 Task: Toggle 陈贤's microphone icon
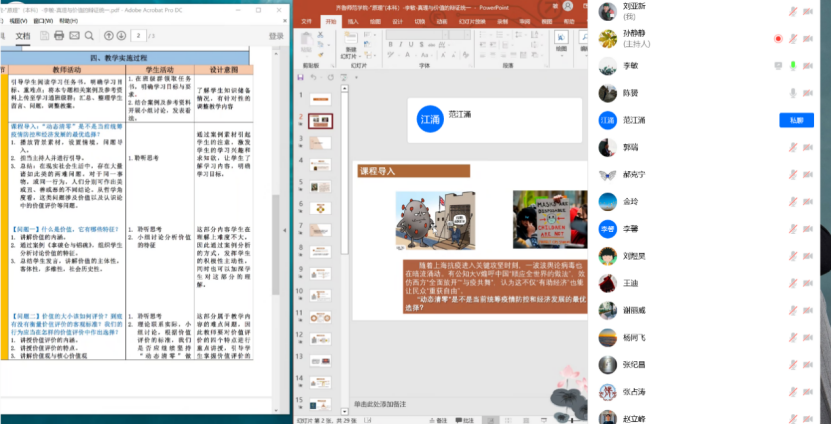click(792, 93)
